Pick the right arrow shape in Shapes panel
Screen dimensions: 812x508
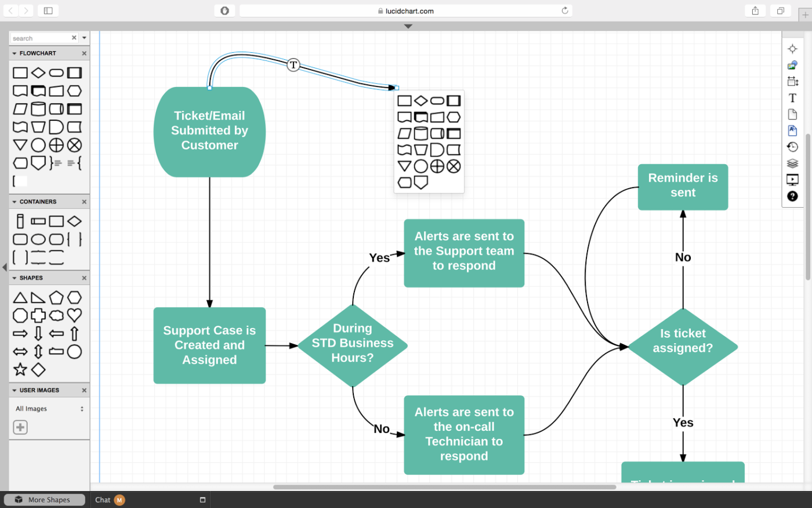(20, 333)
